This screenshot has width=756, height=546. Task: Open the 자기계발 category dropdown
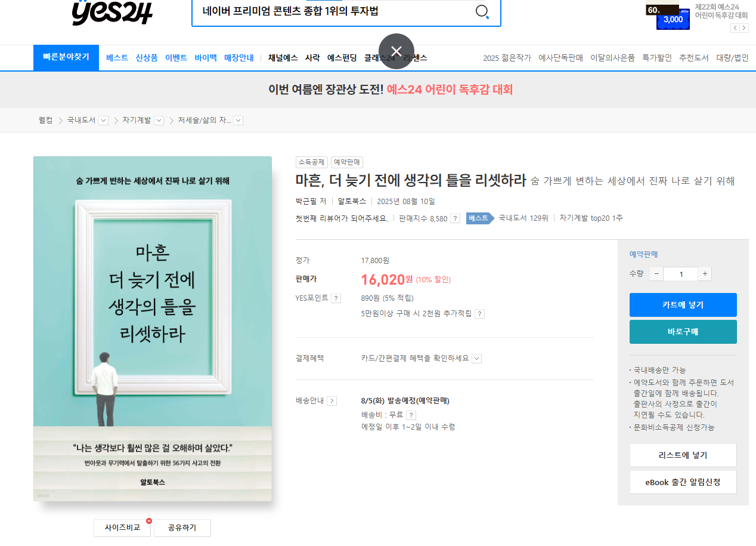(x=159, y=120)
